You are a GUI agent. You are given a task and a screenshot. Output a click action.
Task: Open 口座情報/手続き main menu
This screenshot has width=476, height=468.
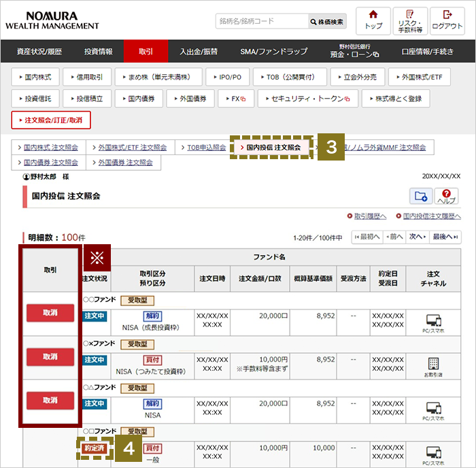(x=428, y=51)
